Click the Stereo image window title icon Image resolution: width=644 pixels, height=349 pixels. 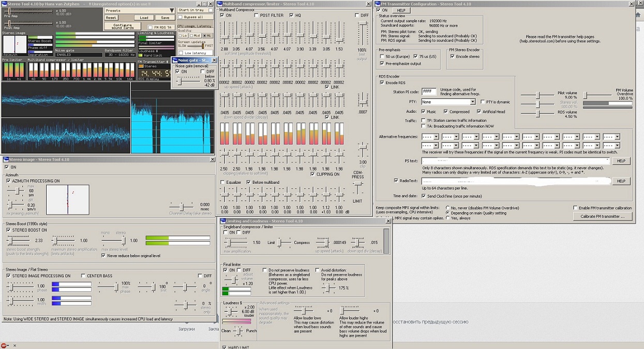pyautogui.click(x=5, y=159)
